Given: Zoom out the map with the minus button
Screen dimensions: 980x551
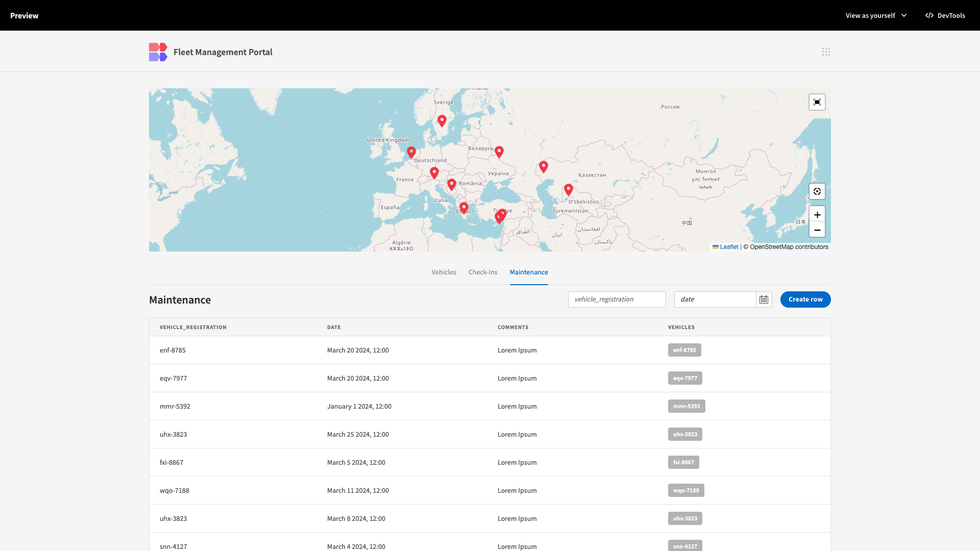Looking at the screenshot, I should 817,230.
